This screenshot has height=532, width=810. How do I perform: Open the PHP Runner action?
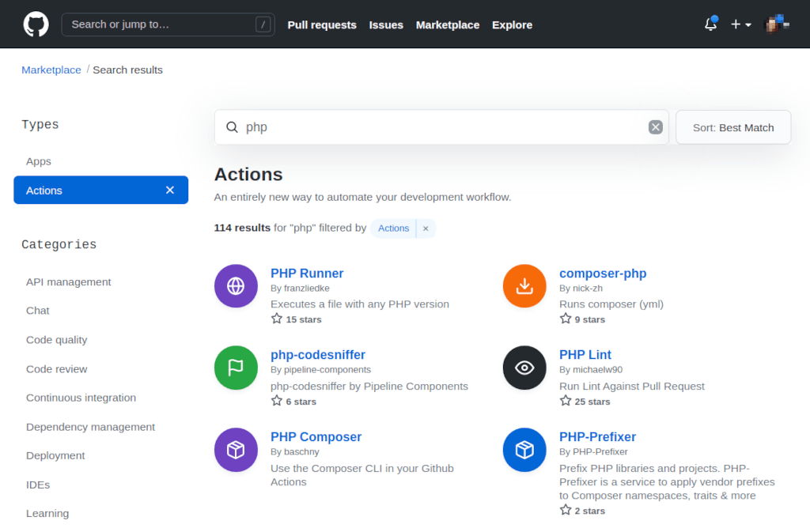click(x=307, y=273)
